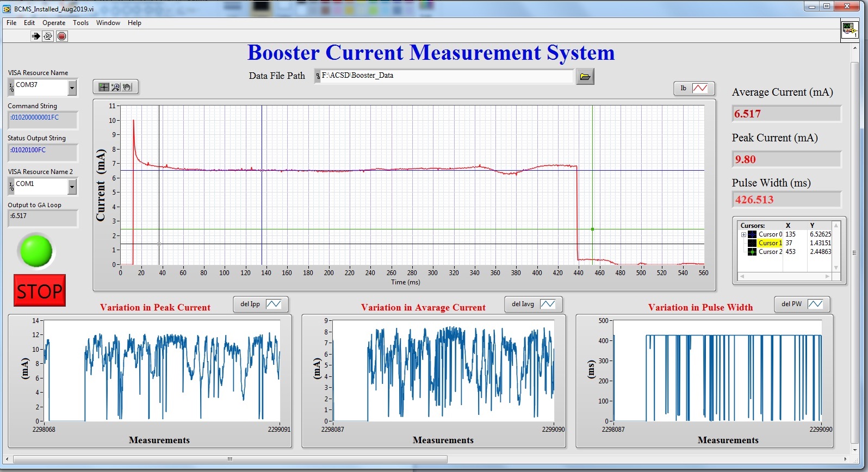Click the I/O glyph beside COM37
Image resolution: width=868 pixels, height=472 pixels.
point(11,88)
